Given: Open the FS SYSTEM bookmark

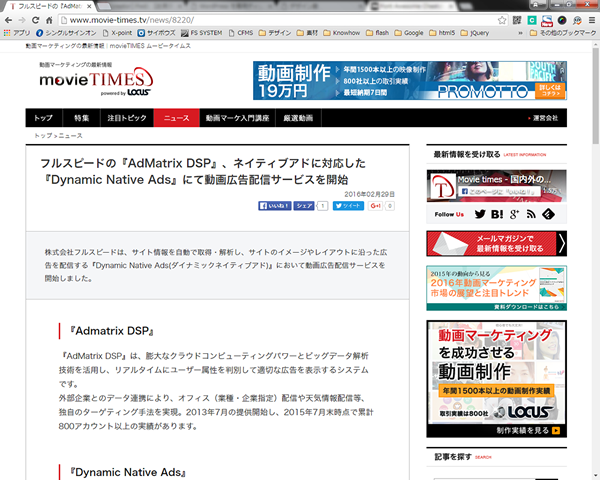Looking at the screenshot, I should click(202, 33).
